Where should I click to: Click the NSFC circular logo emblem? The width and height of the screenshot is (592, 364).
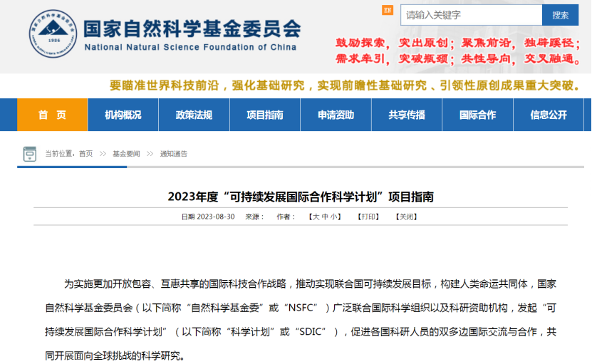tap(52, 35)
